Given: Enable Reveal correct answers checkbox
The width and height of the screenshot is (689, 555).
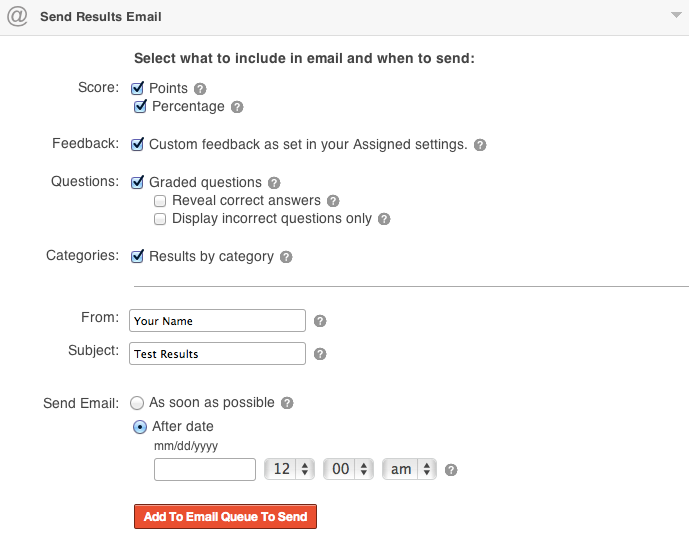Looking at the screenshot, I should 160,201.
